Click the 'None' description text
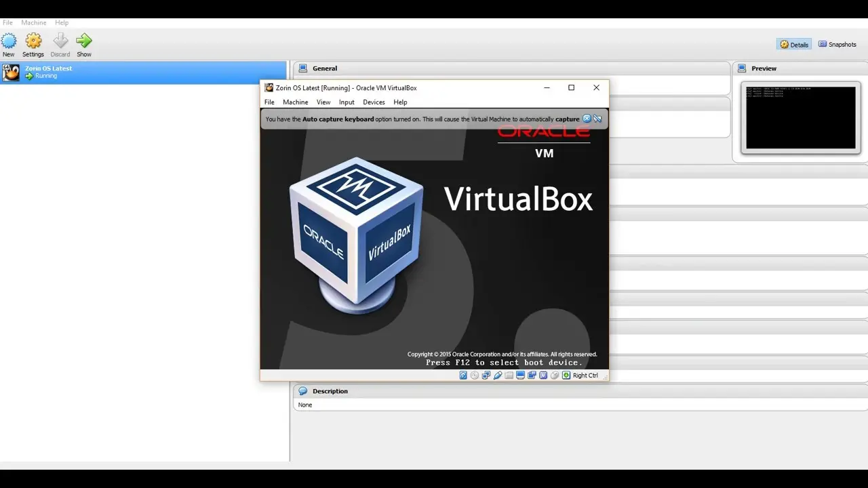 coord(305,405)
